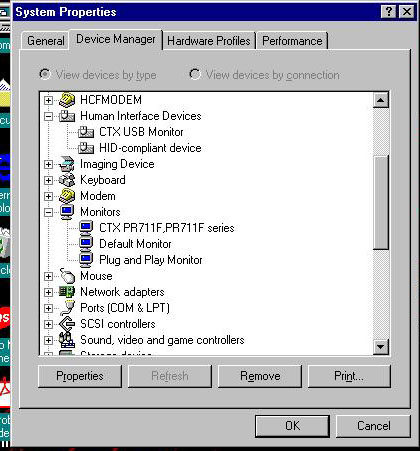
Task: Click the Modem telephone icon
Action: tap(67, 196)
